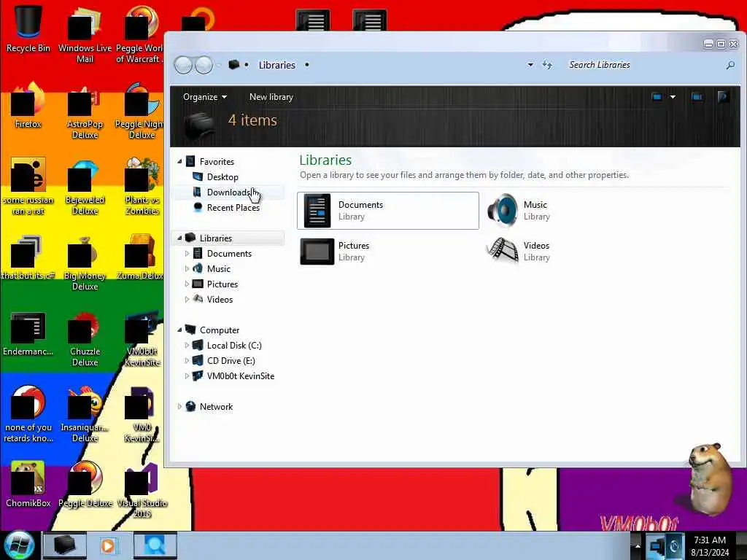
Task: Click the taskbar clock showing 7:31 AM
Action: [x=710, y=546]
